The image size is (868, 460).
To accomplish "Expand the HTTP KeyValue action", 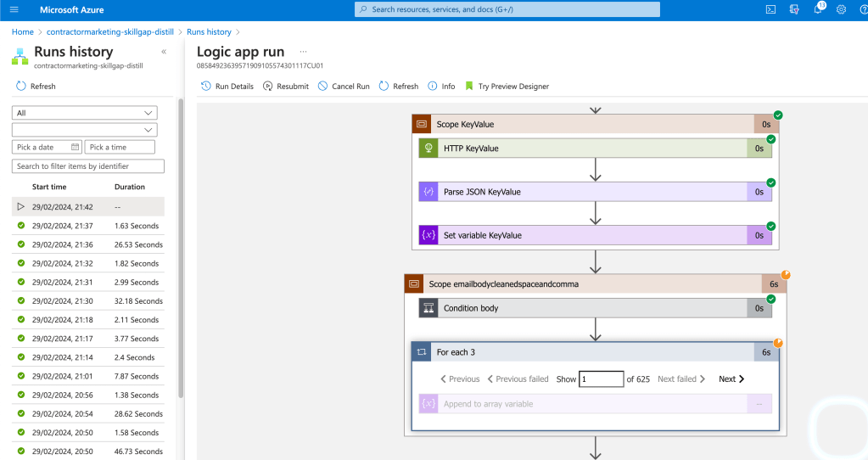I will tap(595, 149).
